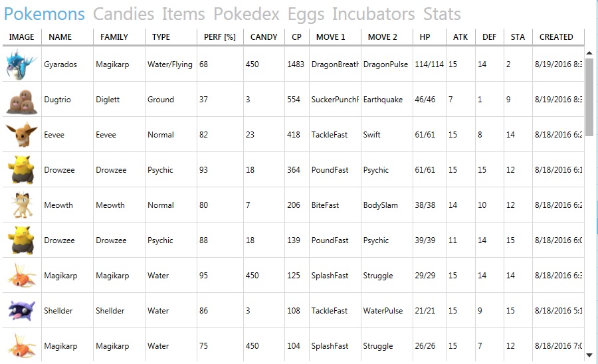Image resolution: width=598 pixels, height=364 pixels.
Task: Click the scrollbar down arrow
Action: coord(589,355)
